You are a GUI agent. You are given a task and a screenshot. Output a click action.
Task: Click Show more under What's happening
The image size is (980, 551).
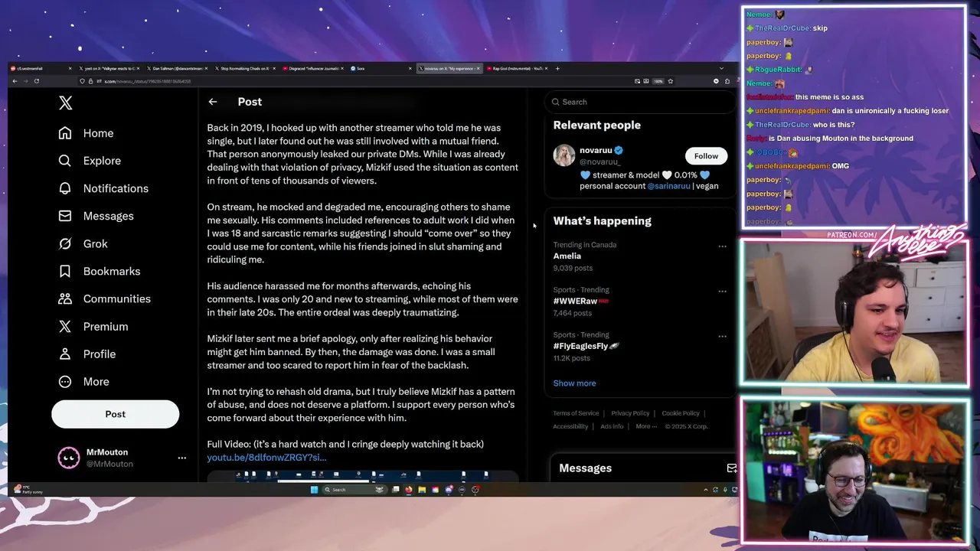click(574, 383)
